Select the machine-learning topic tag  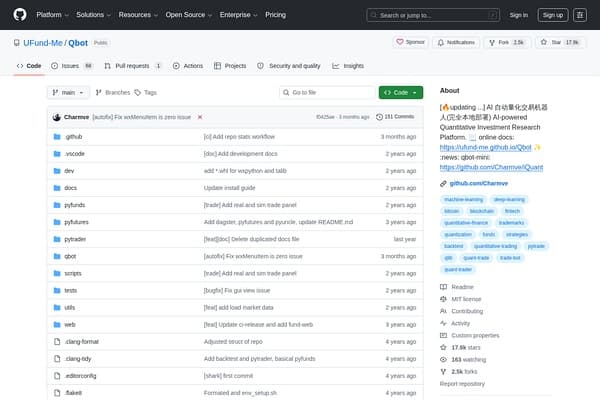pos(463,199)
